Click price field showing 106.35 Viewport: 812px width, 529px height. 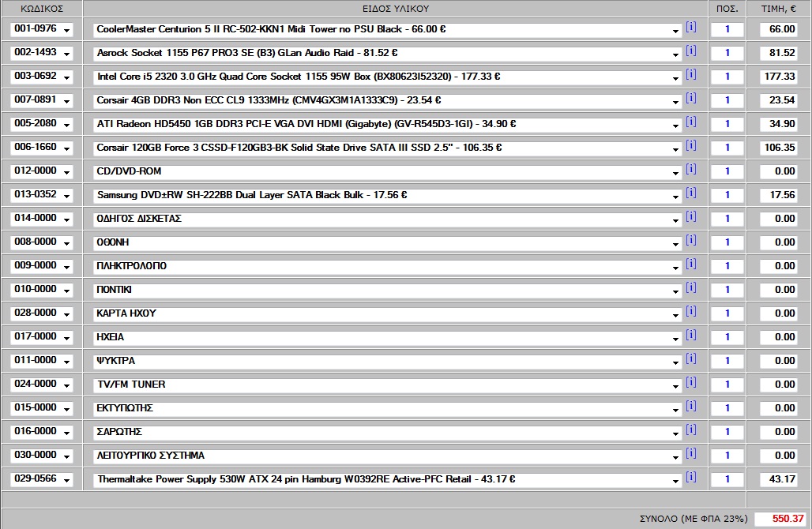pyautogui.click(x=778, y=148)
